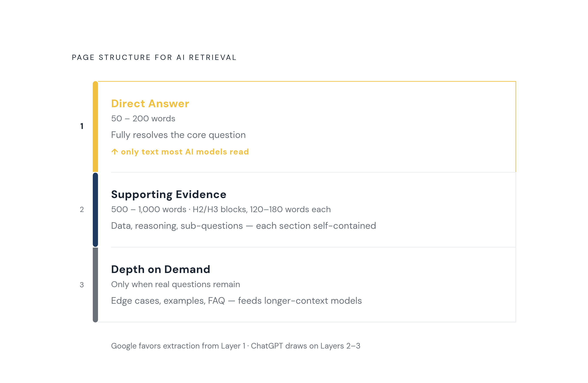The image size is (588, 383).
Task: Click the Page Structure for AI Retrieval title
Action: 154,57
